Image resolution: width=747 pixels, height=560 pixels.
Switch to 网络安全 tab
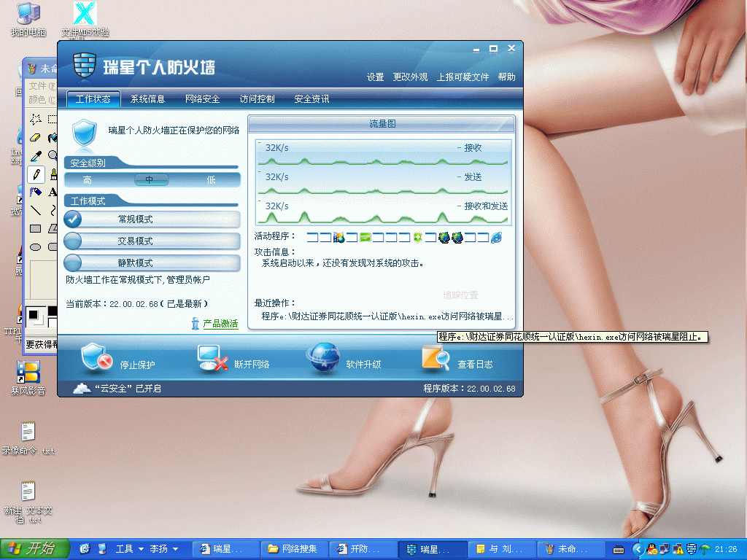(203, 99)
